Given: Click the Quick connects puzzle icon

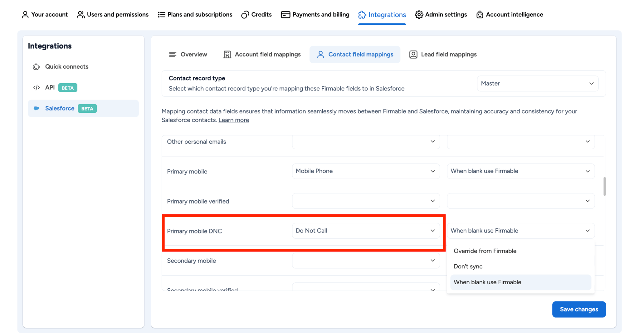Looking at the screenshot, I should 37,66.
